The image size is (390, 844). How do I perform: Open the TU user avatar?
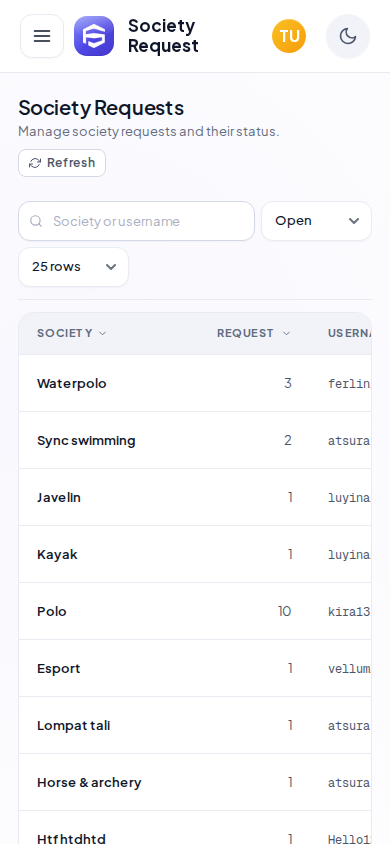click(289, 36)
